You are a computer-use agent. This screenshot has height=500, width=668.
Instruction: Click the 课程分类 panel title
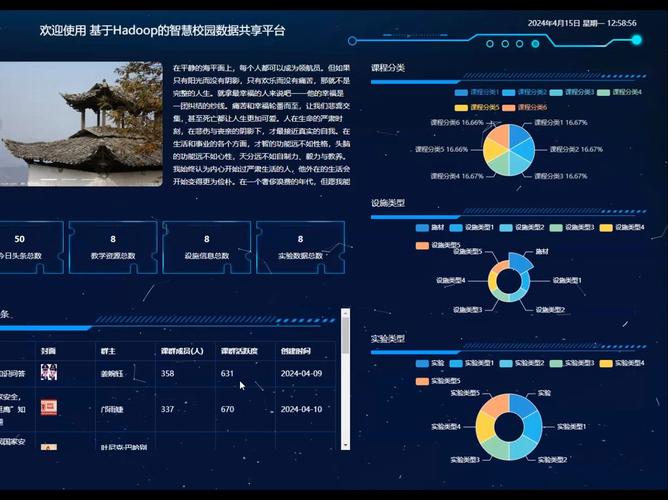click(x=388, y=68)
